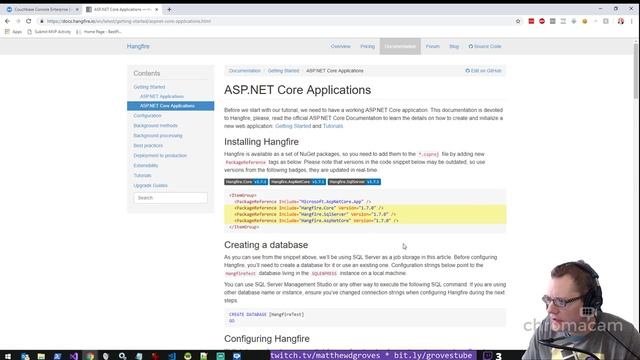Follow the Getting Started link in intro paragraph
Screen dimensions: 640x360
(293, 126)
